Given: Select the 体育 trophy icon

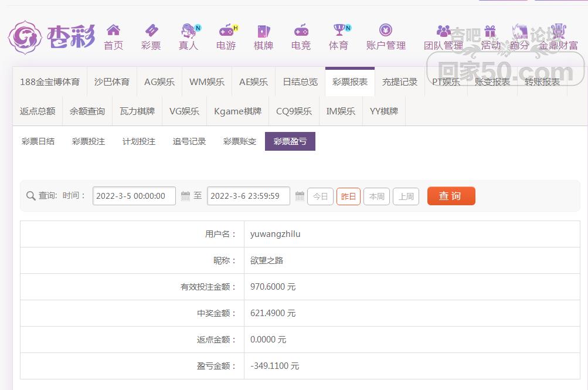Looking at the screenshot, I should (338, 30).
